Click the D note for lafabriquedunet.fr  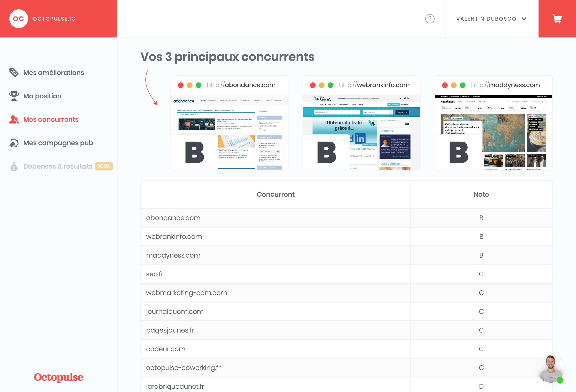click(481, 386)
